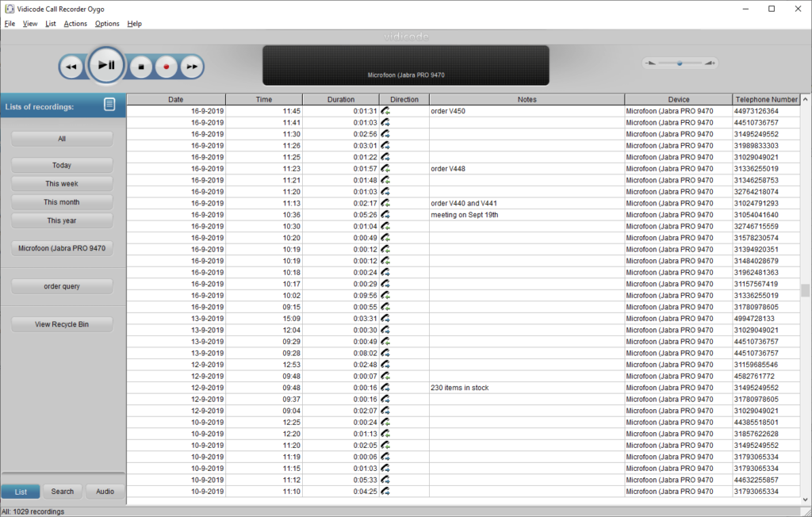Click direction icon for the 16-9-2019 10:02 call
This screenshot has height=517, width=812.
[x=385, y=295]
